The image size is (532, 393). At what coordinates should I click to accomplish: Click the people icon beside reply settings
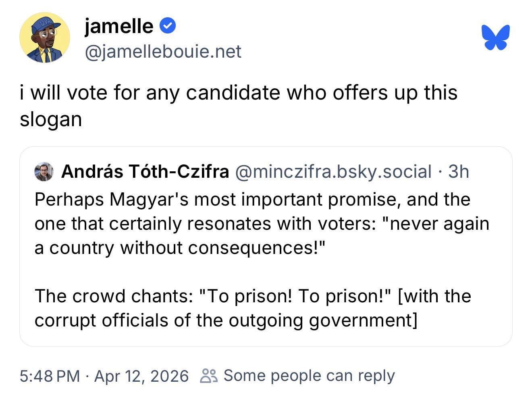pos(209,376)
